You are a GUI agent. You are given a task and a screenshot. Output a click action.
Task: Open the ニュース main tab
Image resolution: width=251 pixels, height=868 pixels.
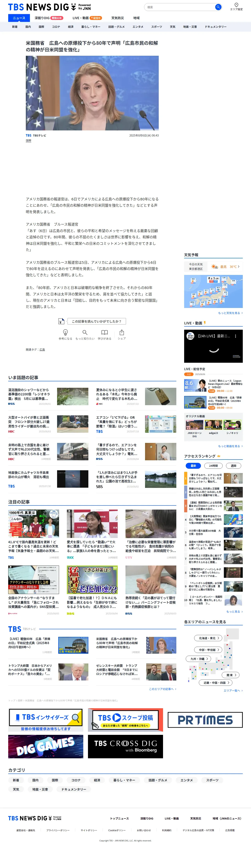19,18
